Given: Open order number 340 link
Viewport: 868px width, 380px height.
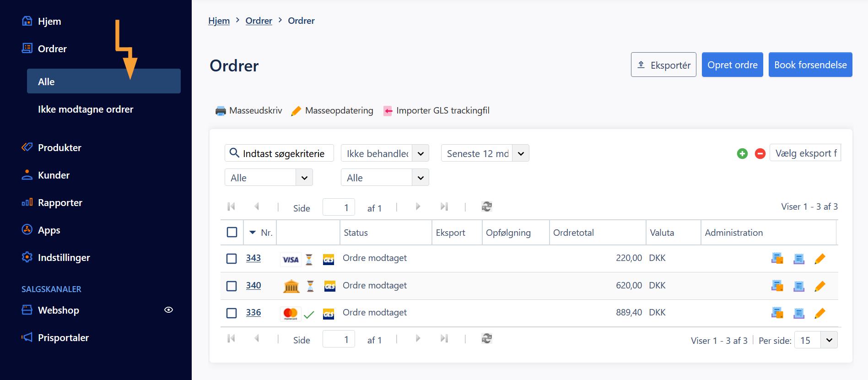Looking at the screenshot, I should click(x=253, y=286).
